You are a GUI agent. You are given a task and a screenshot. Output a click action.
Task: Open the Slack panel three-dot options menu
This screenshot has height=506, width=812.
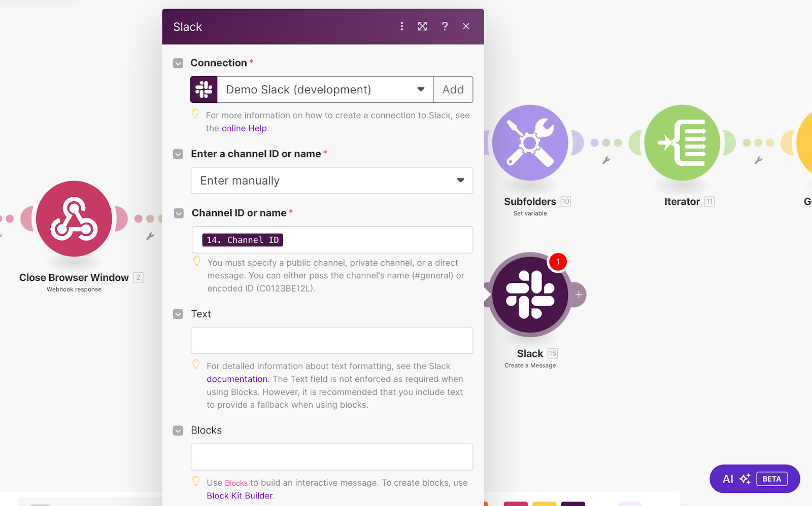[x=402, y=26]
